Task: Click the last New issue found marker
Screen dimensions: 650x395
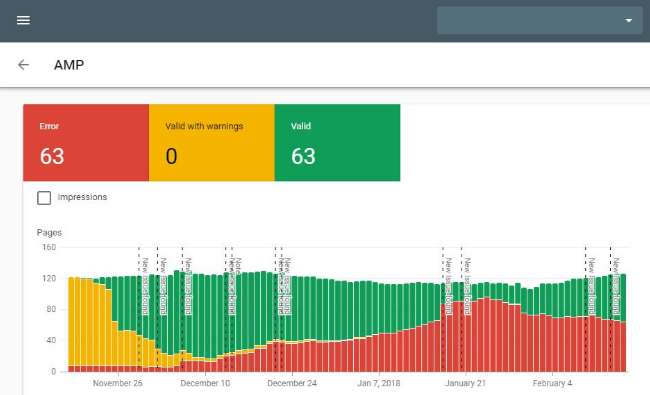Action: coord(616,286)
